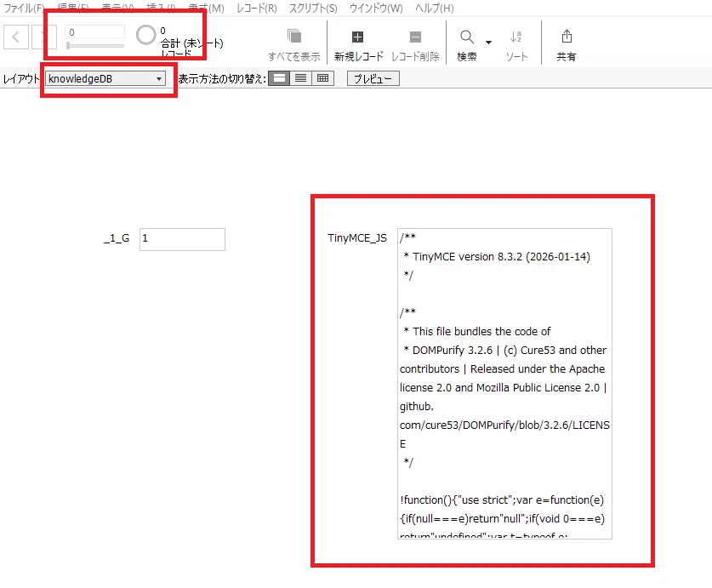This screenshot has width=712, height=588.
Task: Go to the previous record arrow
Action: point(16,37)
